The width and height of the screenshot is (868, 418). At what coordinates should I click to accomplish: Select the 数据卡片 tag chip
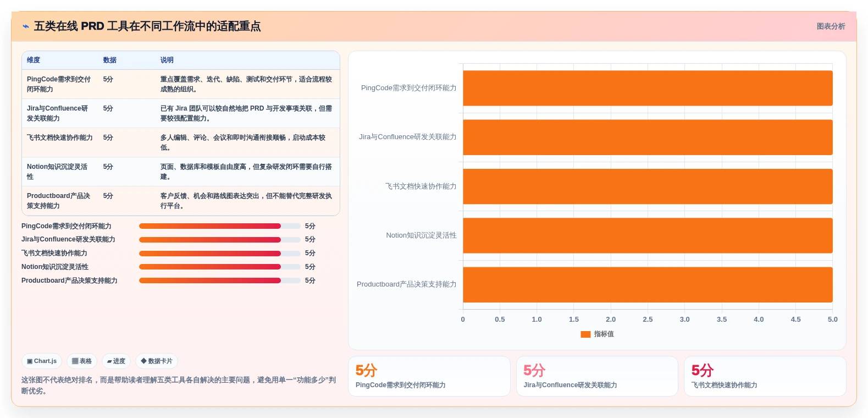[x=157, y=361]
